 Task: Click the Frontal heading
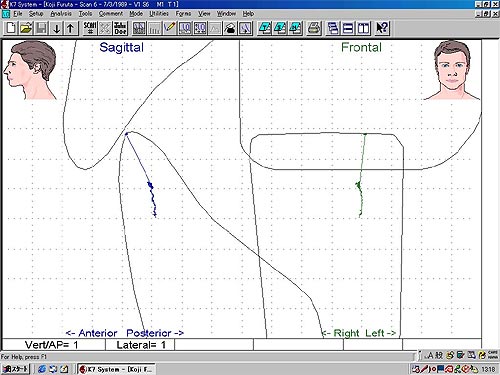(x=361, y=47)
